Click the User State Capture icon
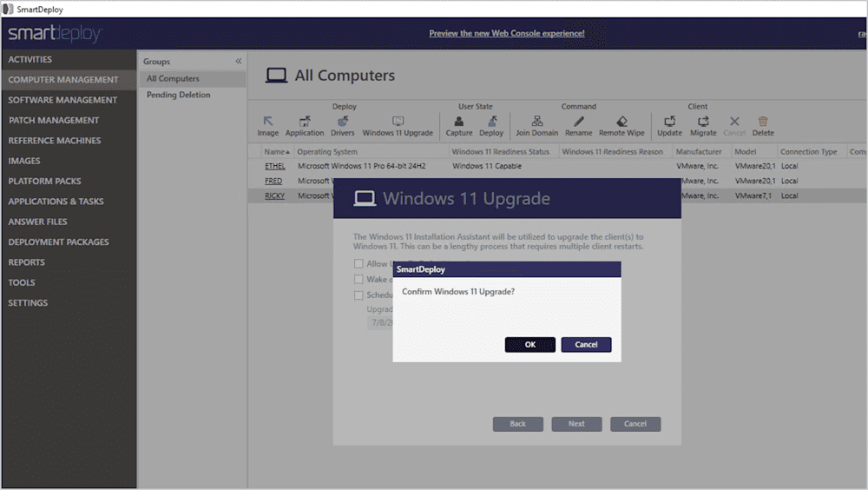 click(x=459, y=122)
